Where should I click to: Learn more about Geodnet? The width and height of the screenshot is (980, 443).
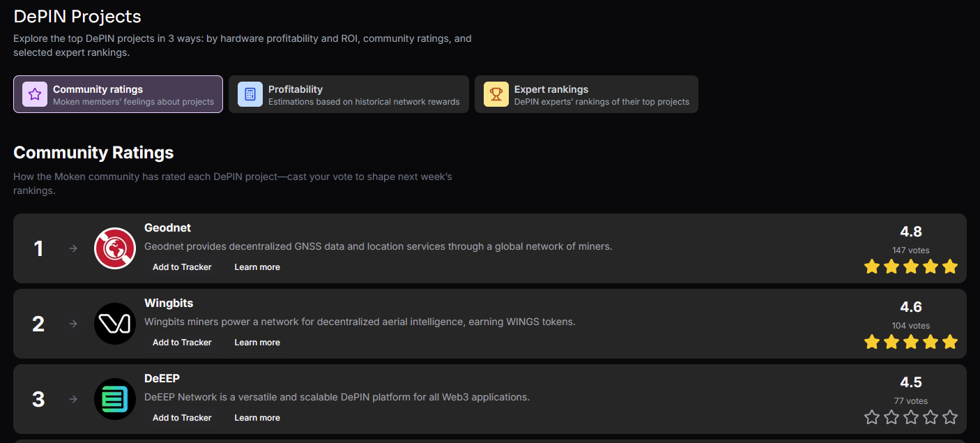pyautogui.click(x=257, y=267)
